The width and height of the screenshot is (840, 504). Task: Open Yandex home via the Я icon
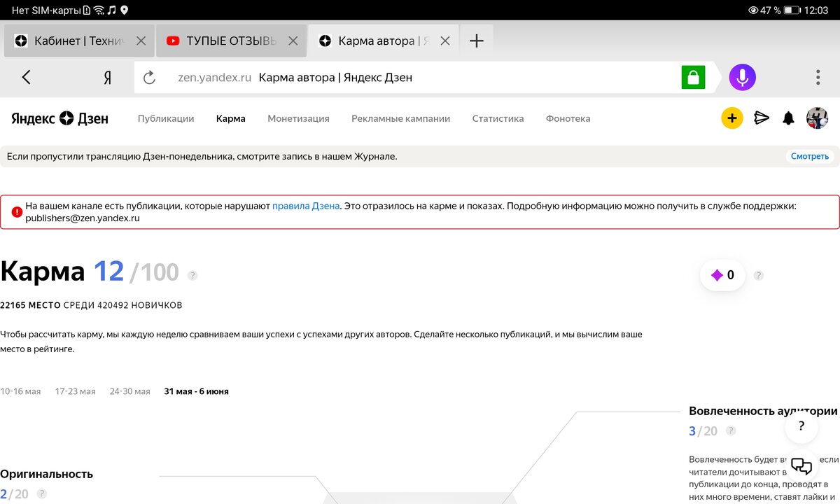(107, 78)
